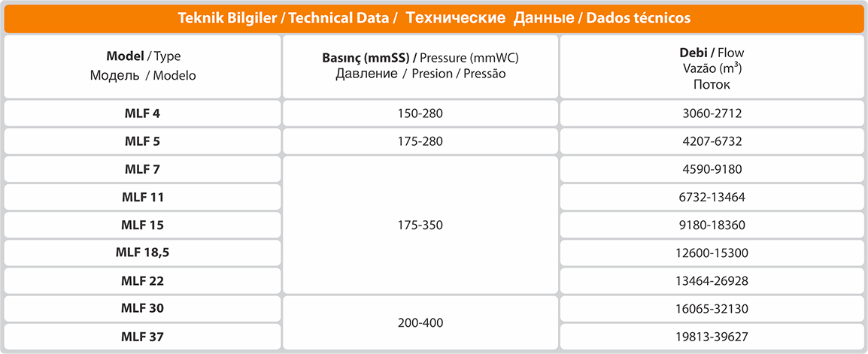Click the orange Technical Data header bar

coord(434,18)
